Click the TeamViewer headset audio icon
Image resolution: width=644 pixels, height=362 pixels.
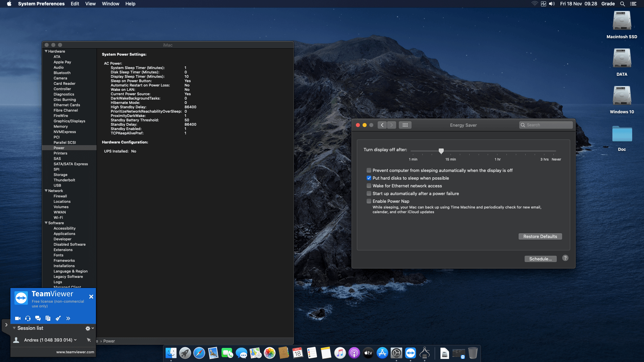(28, 318)
